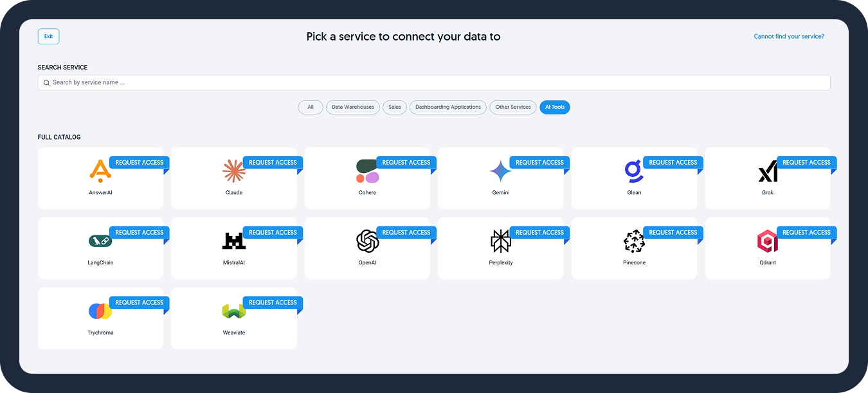Click the Gemini sparkle logo

500,171
